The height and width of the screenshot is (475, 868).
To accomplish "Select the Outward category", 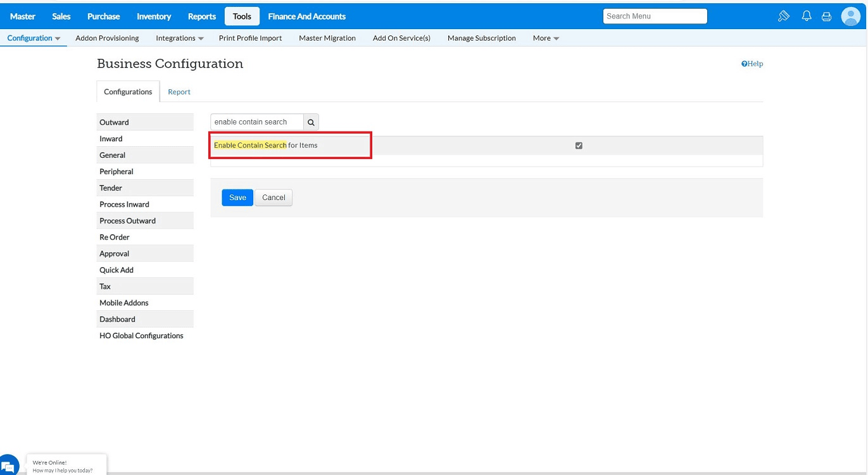I will click(145, 122).
